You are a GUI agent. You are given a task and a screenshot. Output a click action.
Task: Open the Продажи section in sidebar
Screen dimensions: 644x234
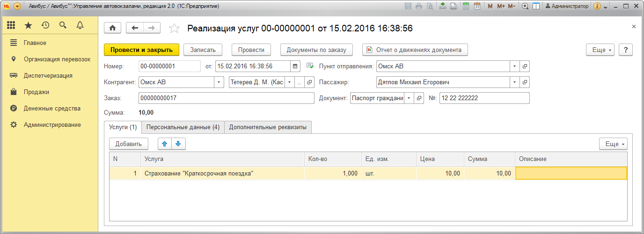pyautogui.click(x=36, y=92)
